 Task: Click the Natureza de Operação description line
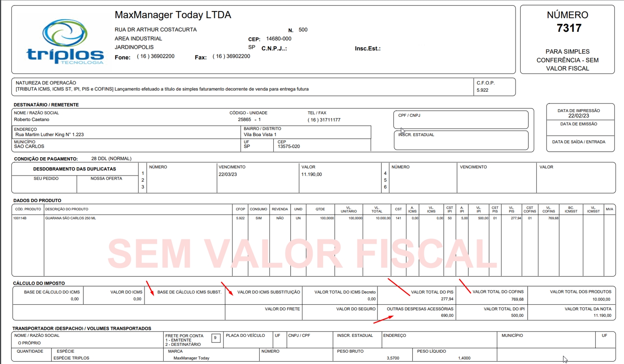pyautogui.click(x=162, y=89)
